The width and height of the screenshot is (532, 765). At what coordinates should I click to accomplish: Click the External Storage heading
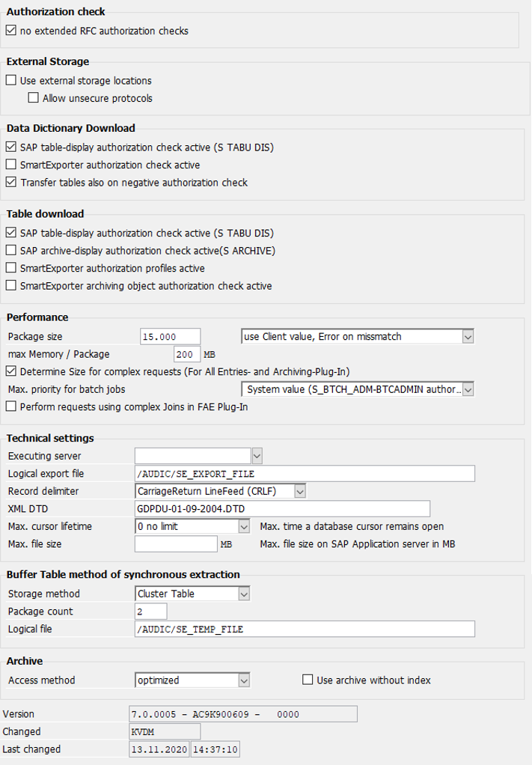48,61
